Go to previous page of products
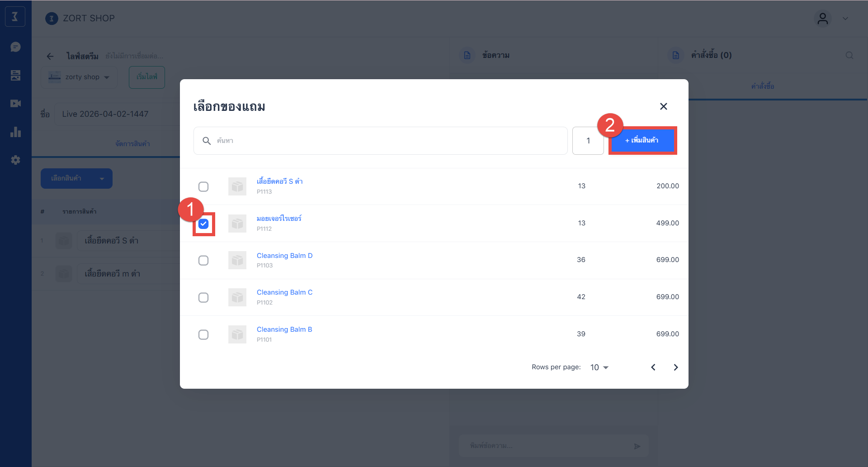868x467 pixels. [x=653, y=367]
